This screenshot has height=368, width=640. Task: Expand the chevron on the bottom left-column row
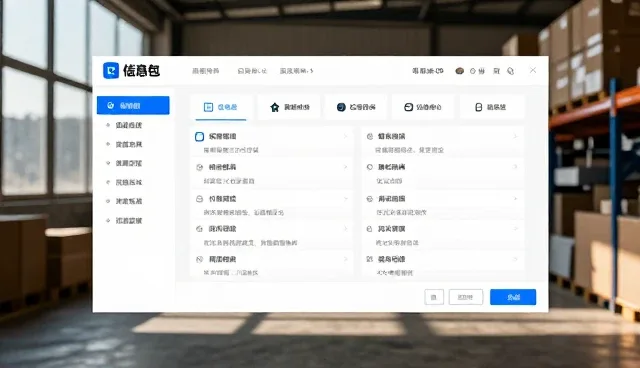click(345, 259)
